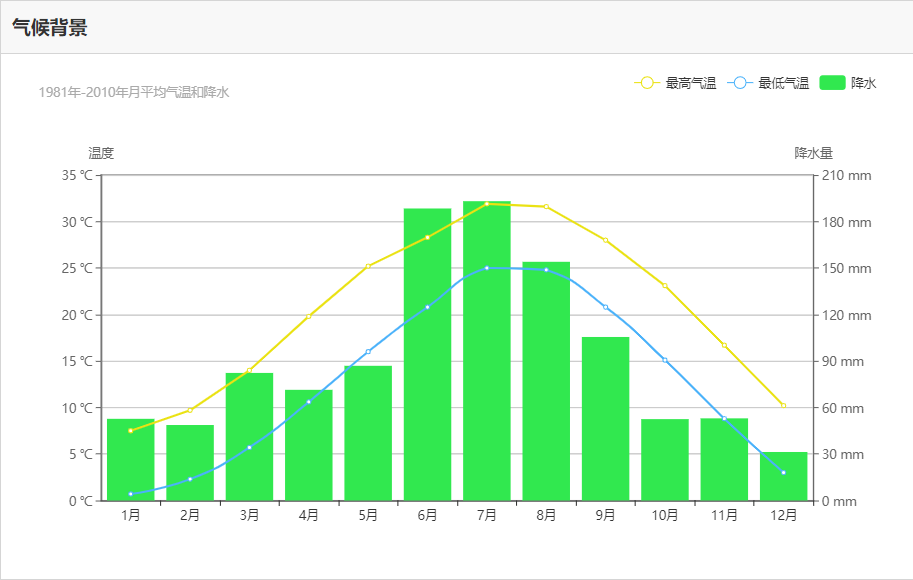Click the 最低气温 data point for 9月
This screenshot has width=913, height=580.
pyautogui.click(x=605, y=307)
